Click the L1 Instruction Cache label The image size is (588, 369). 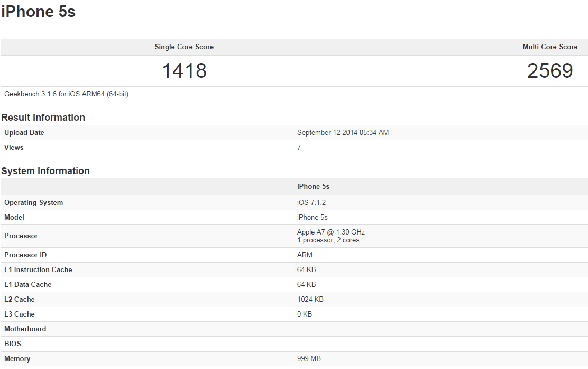click(x=38, y=269)
